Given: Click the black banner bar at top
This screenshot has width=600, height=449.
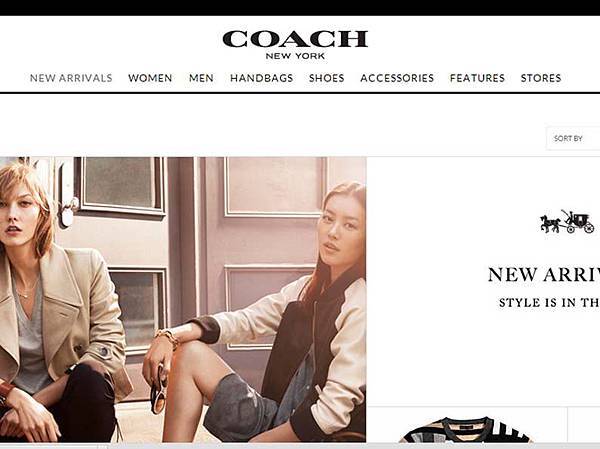Looking at the screenshot, I should tap(300, 8).
